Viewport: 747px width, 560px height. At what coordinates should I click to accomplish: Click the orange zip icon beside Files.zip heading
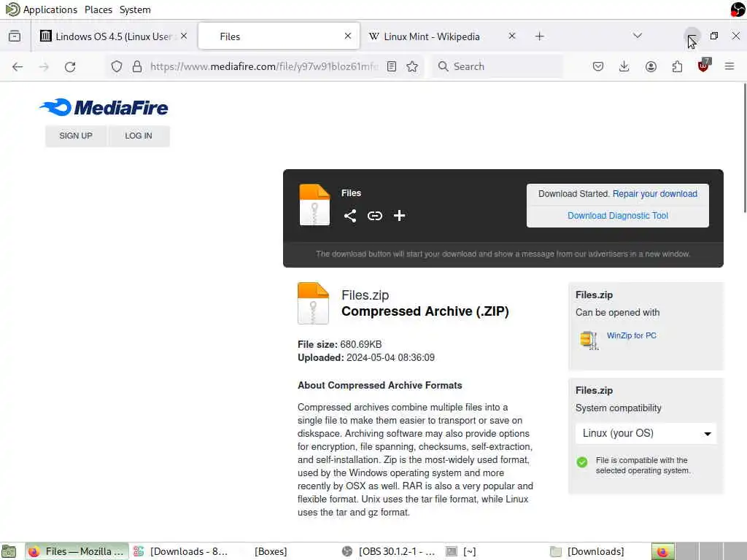(313, 303)
